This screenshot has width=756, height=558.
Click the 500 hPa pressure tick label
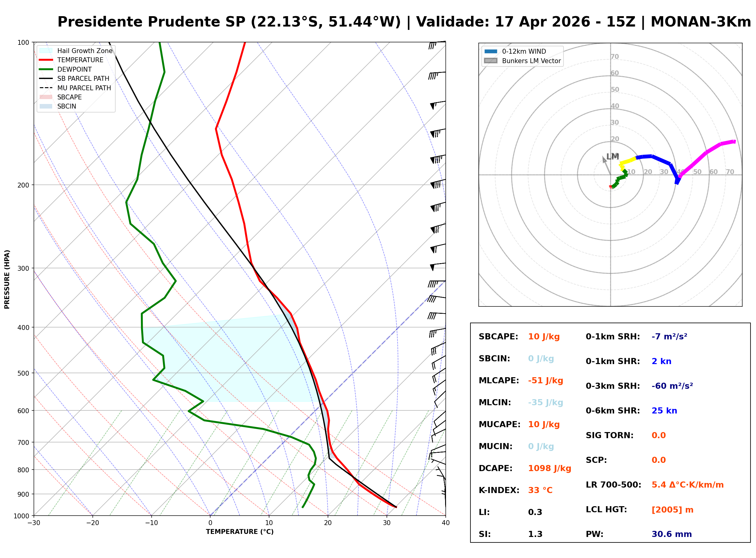(23, 374)
